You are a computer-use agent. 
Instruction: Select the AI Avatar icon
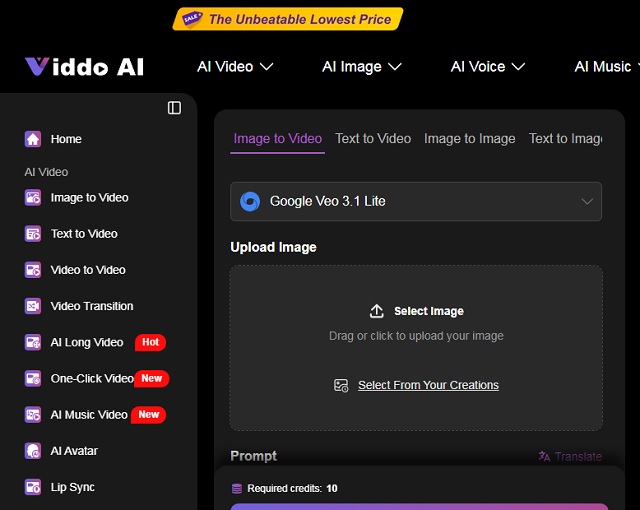33,451
